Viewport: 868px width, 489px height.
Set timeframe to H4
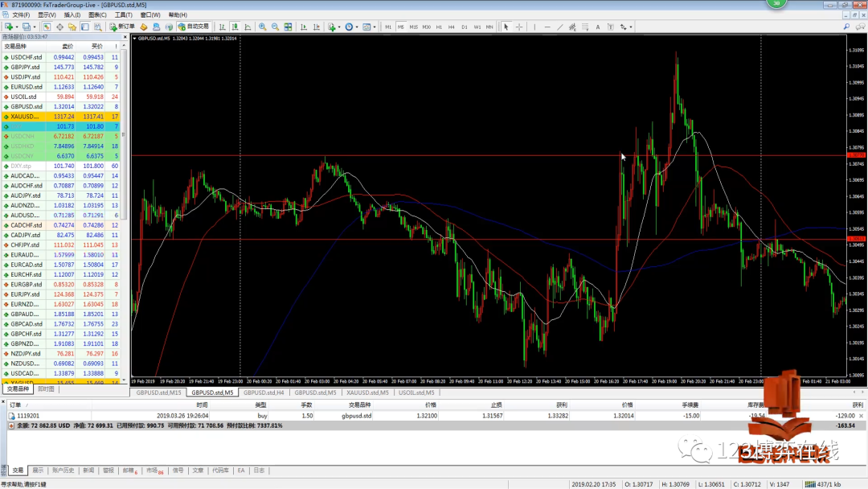(x=452, y=27)
